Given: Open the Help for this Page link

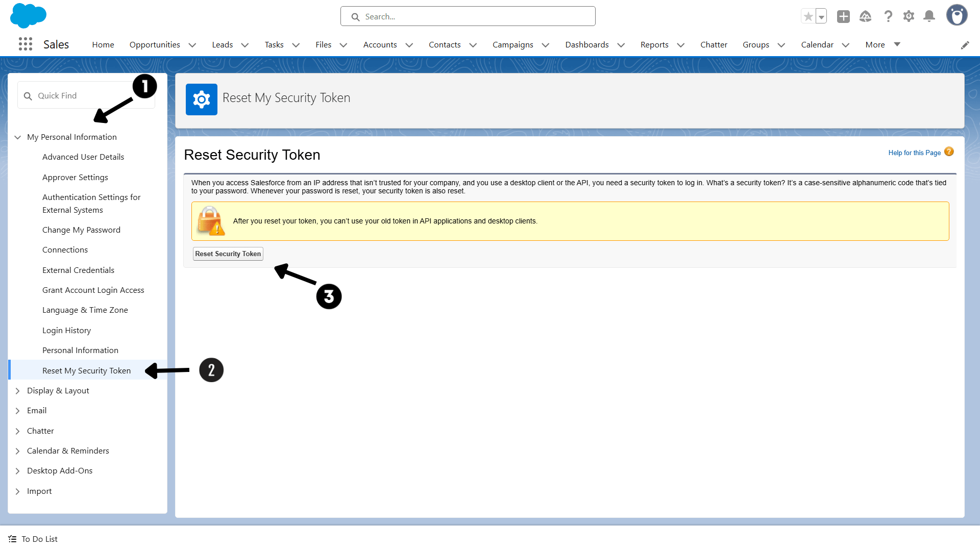Looking at the screenshot, I should point(914,153).
